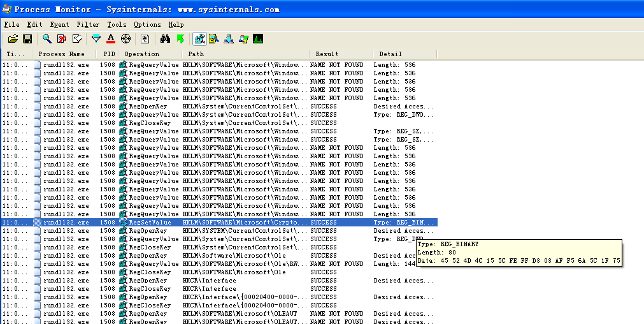This screenshot has width=644, height=324.
Task: Save the log with the floppy disk icon
Action: click(x=27, y=39)
